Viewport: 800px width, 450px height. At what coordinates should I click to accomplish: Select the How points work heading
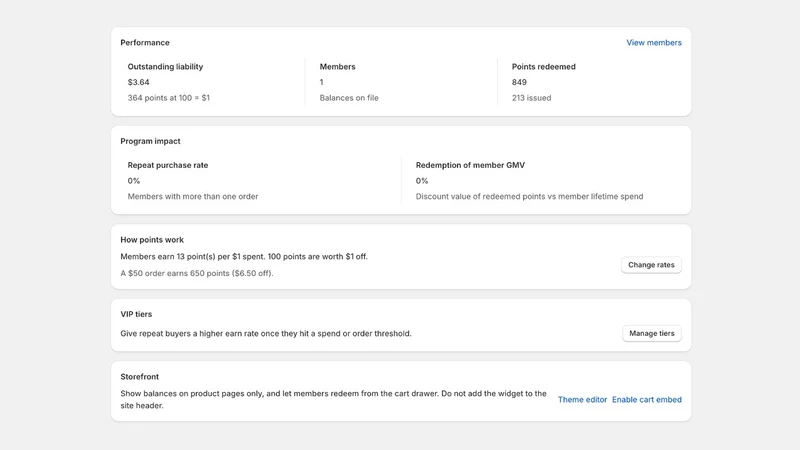pos(152,240)
